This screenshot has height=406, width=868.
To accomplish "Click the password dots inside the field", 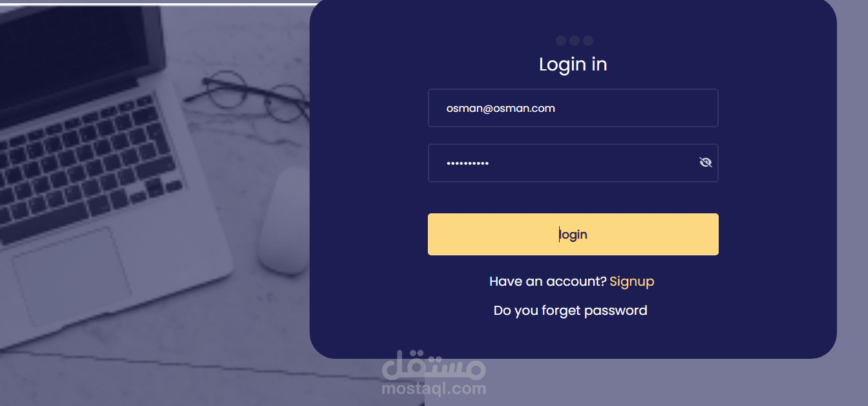I will coord(467,164).
